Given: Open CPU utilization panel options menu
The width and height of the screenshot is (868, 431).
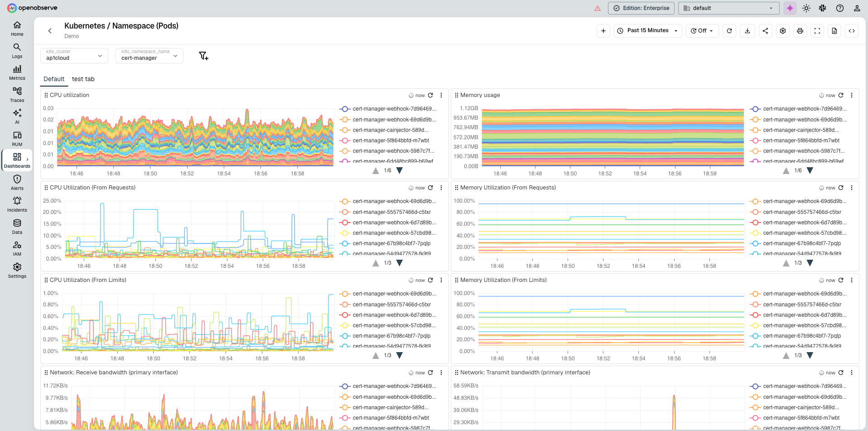Looking at the screenshot, I should (441, 95).
